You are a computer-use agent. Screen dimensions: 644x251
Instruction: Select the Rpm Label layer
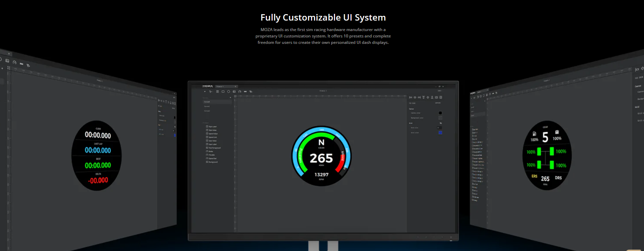(x=212, y=127)
